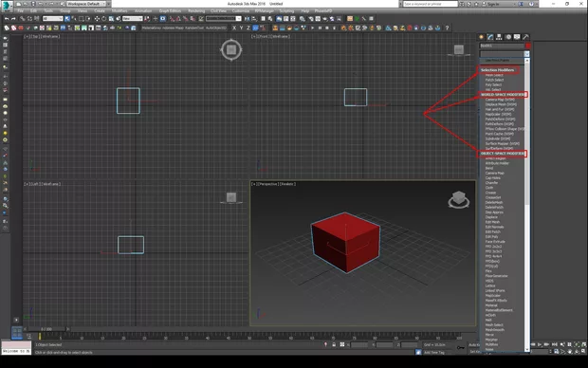The image size is (588, 368).
Task: Click modifier list scrollbar up arrow
Action: click(x=527, y=61)
